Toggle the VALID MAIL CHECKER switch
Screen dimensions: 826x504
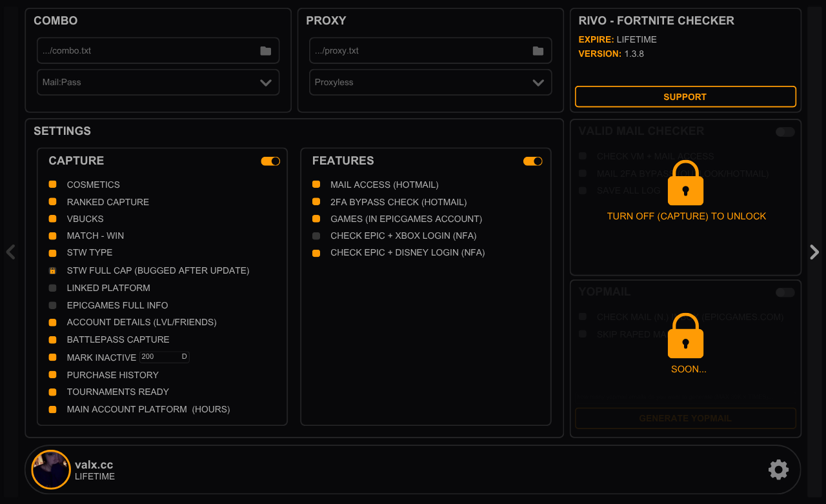click(785, 132)
